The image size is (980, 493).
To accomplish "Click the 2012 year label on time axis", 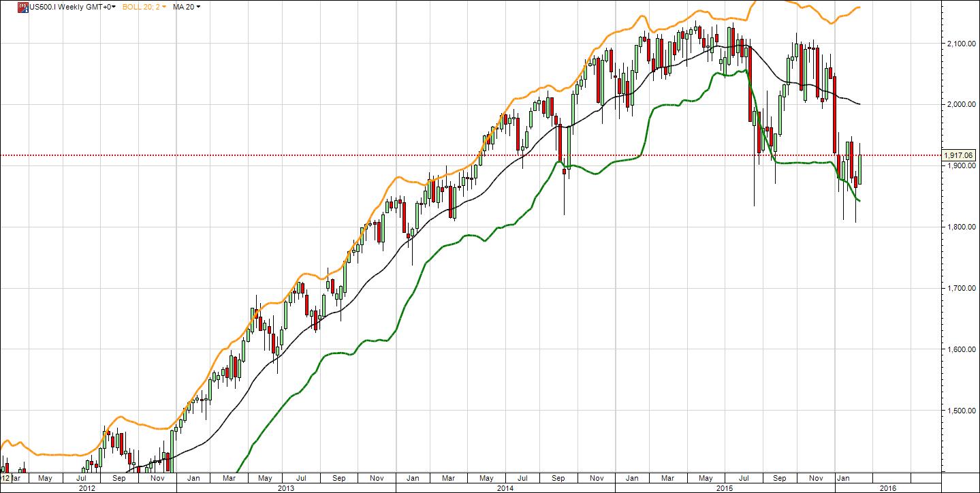I will click(x=87, y=488).
